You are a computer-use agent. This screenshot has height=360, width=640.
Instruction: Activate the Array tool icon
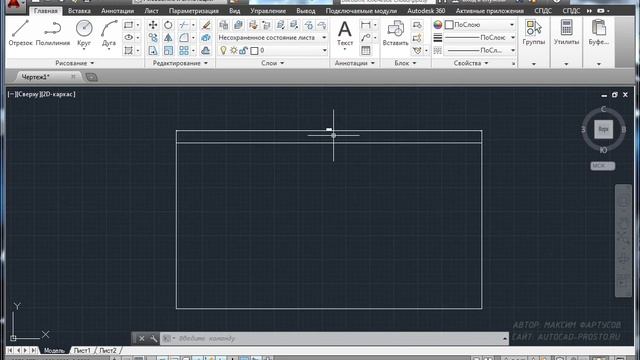tap(184, 50)
